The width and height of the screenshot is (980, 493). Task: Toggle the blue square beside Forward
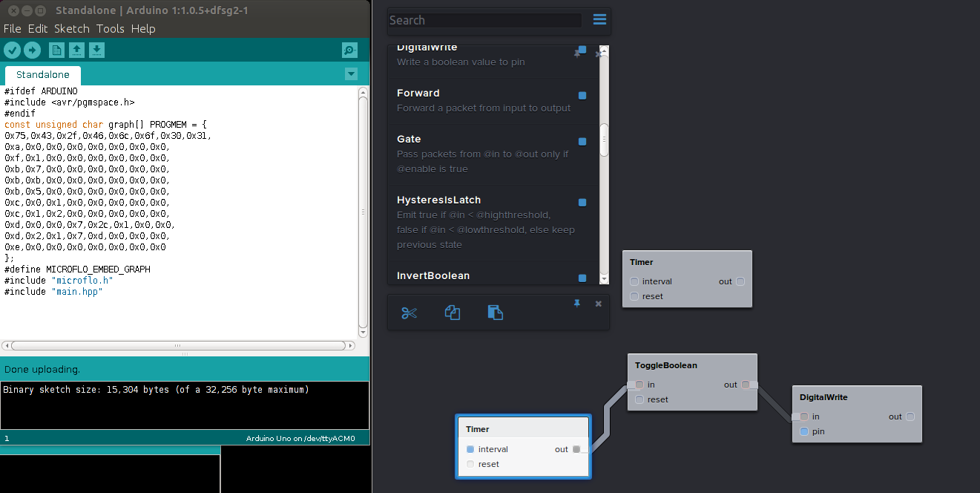[582, 95]
